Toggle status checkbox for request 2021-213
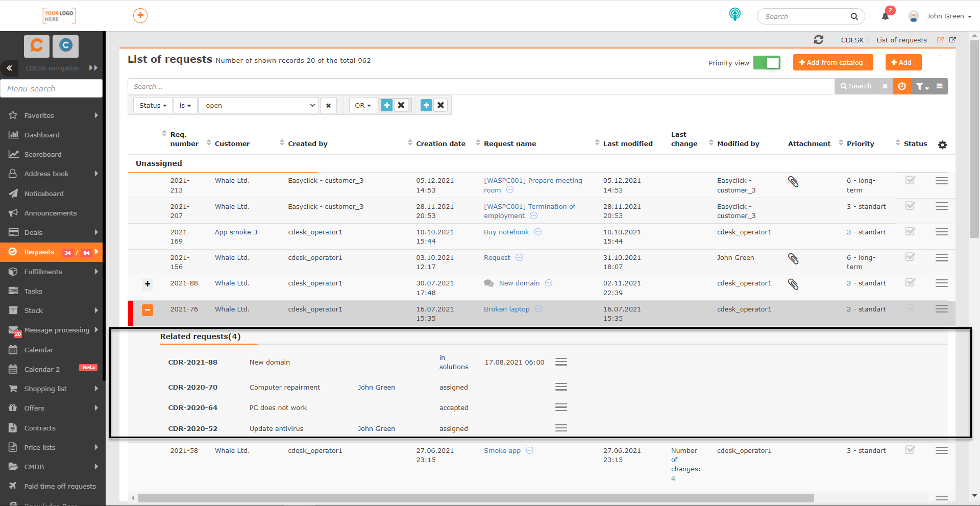The height and width of the screenshot is (506, 980). [x=910, y=180]
